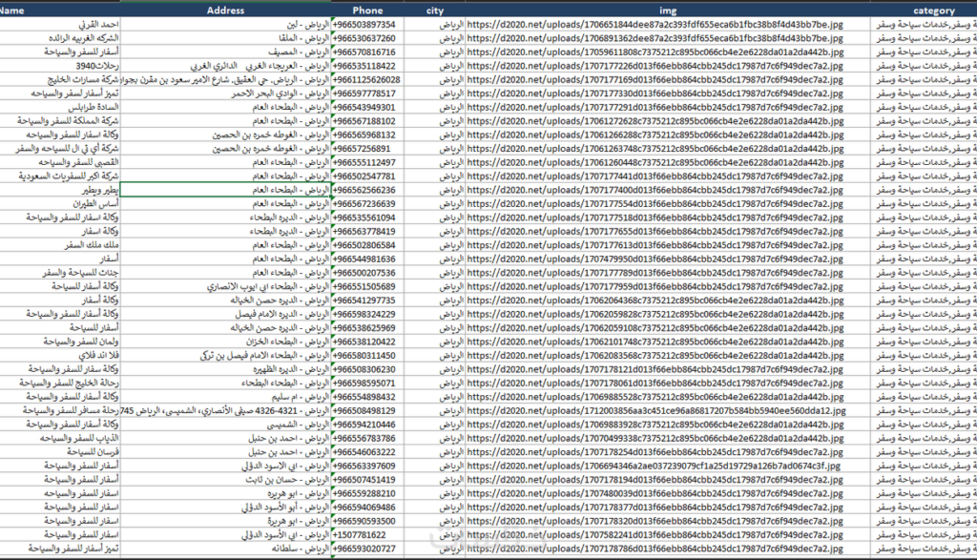
Task: Select address cell الرياض - حسان بن ثابت
Action: tap(225, 480)
